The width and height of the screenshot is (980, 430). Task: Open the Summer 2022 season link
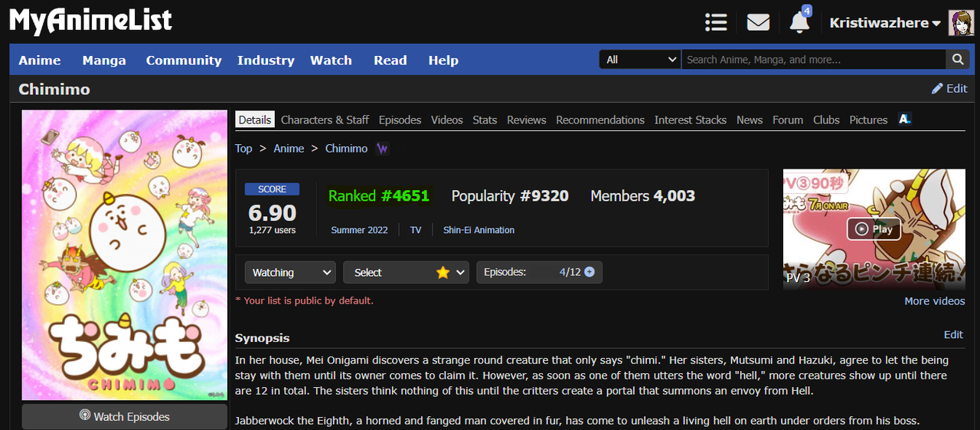(x=359, y=230)
